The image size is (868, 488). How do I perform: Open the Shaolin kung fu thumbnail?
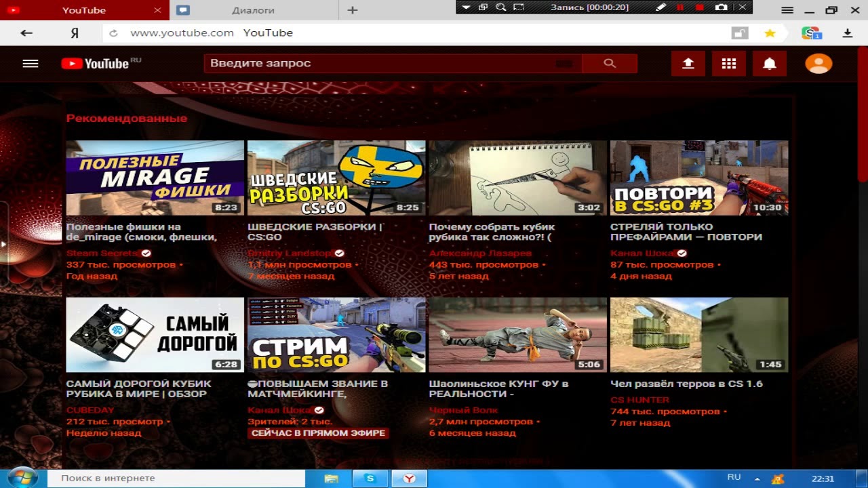pyautogui.click(x=517, y=335)
